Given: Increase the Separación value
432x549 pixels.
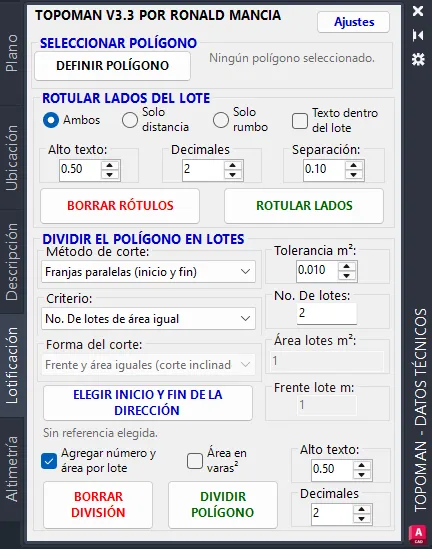Looking at the screenshot, I should [354, 165].
